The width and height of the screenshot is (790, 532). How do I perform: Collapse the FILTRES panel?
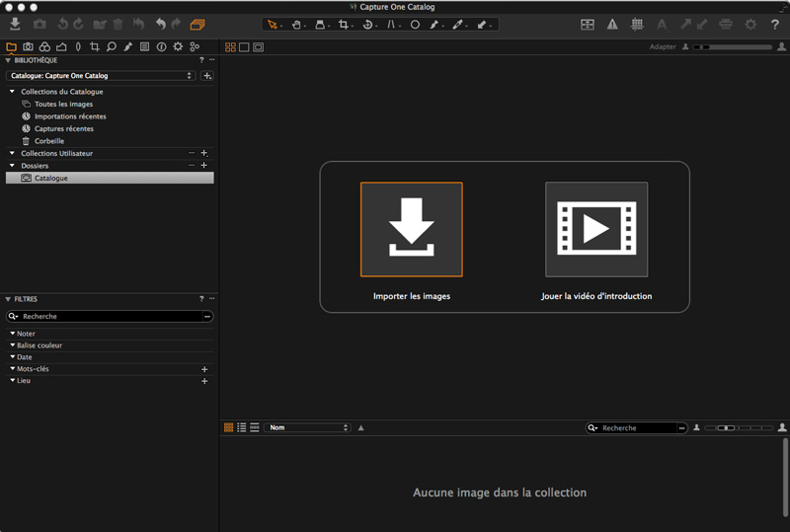coord(8,299)
